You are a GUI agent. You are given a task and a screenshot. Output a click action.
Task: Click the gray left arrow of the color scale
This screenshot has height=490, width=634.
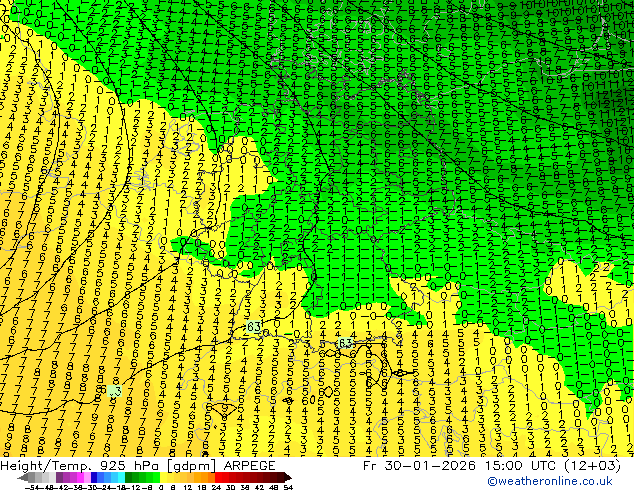tap(23, 477)
